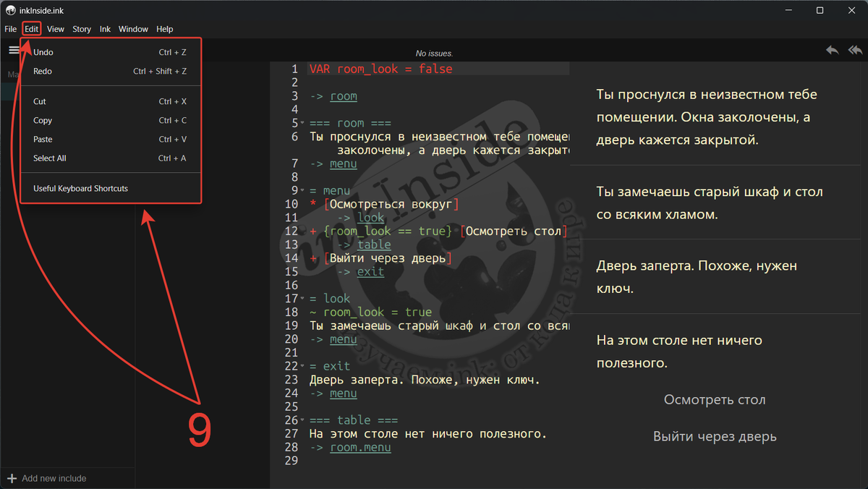Choose the story option Выйти через дверь

click(715, 437)
